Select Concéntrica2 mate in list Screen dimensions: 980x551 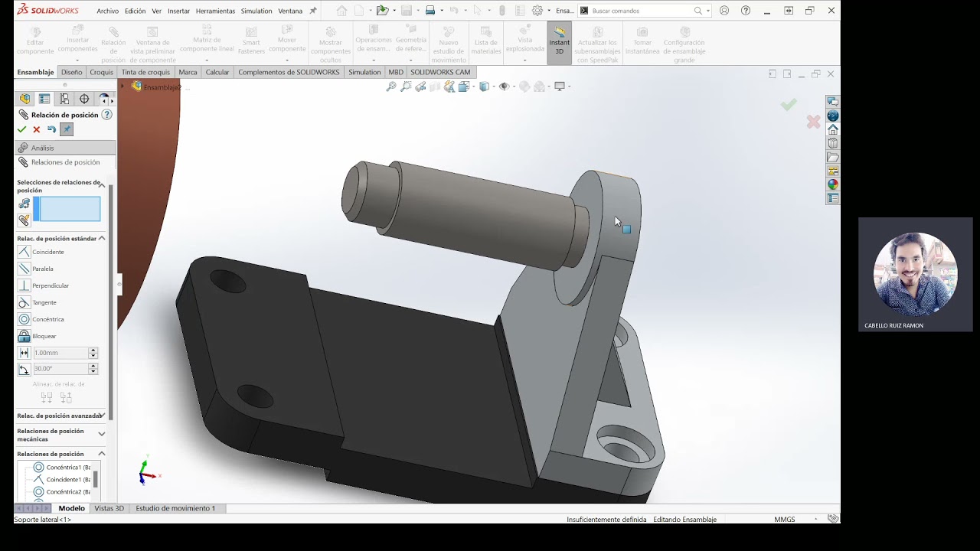[62, 491]
